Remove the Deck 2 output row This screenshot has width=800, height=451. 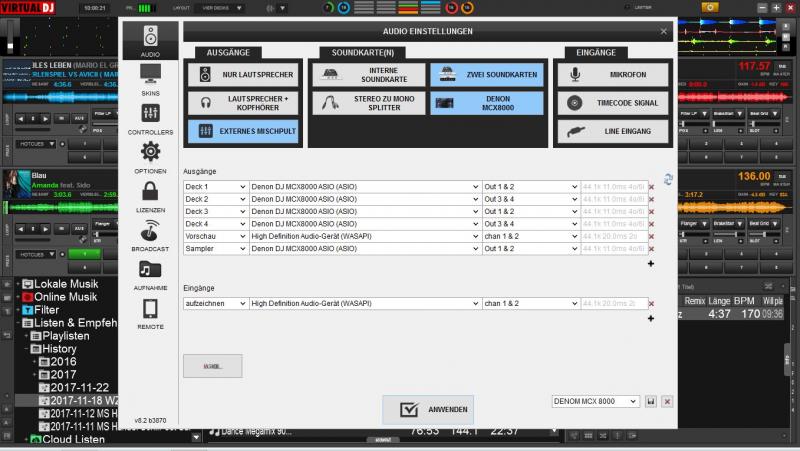(652, 199)
